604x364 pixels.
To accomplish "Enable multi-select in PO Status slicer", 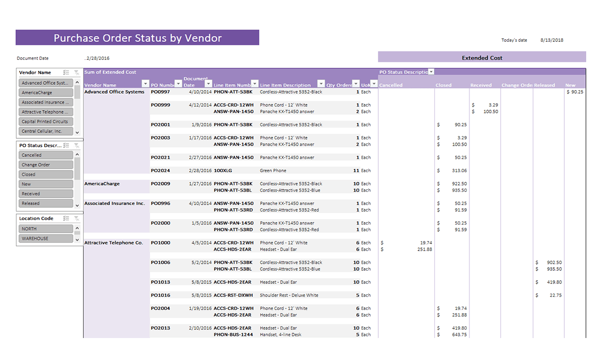I will (x=66, y=146).
